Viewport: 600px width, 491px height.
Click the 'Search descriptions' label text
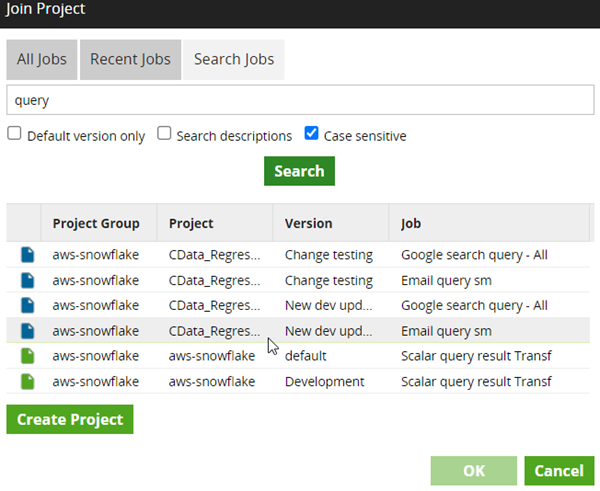point(234,136)
